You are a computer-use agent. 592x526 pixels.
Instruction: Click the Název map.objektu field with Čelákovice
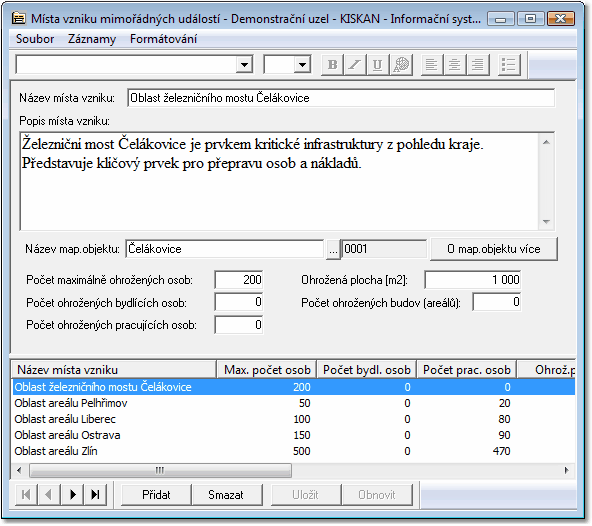tap(225, 249)
